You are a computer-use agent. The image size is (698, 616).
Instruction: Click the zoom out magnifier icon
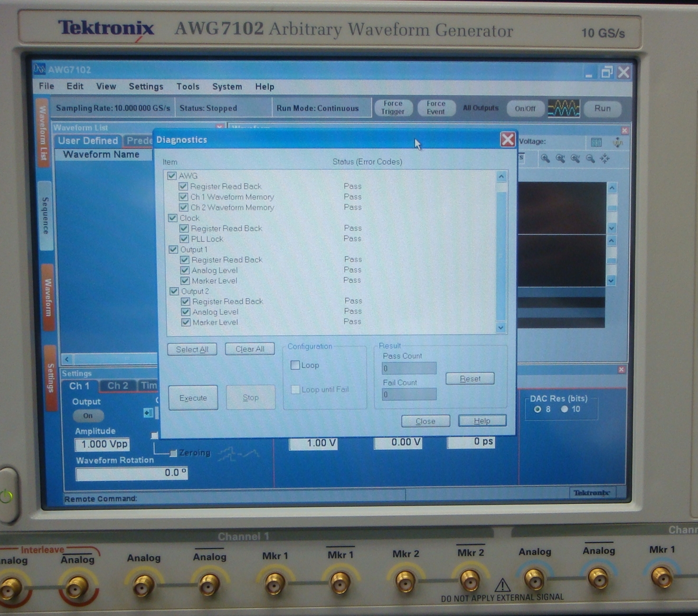coord(590,159)
